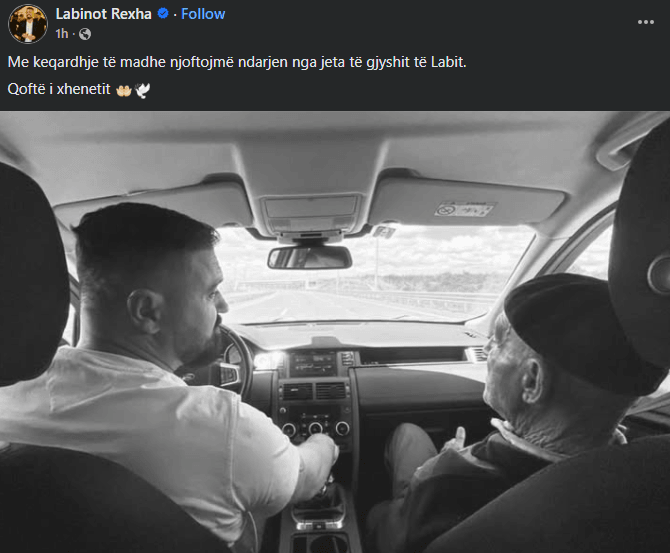This screenshot has width=670, height=553.
Task: Open Labinot Rexha's profile picture
Action: [28, 24]
